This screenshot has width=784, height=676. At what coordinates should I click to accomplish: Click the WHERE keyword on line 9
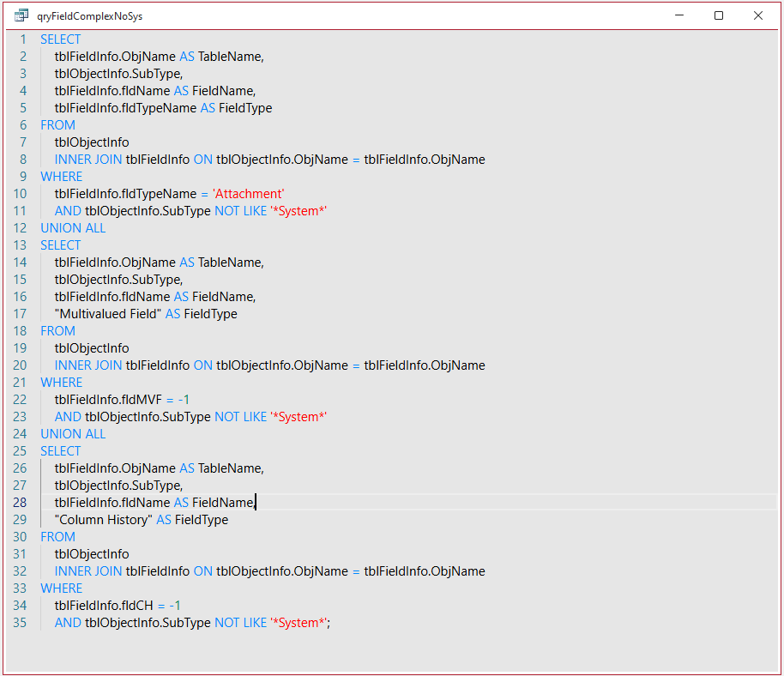pyautogui.click(x=62, y=177)
